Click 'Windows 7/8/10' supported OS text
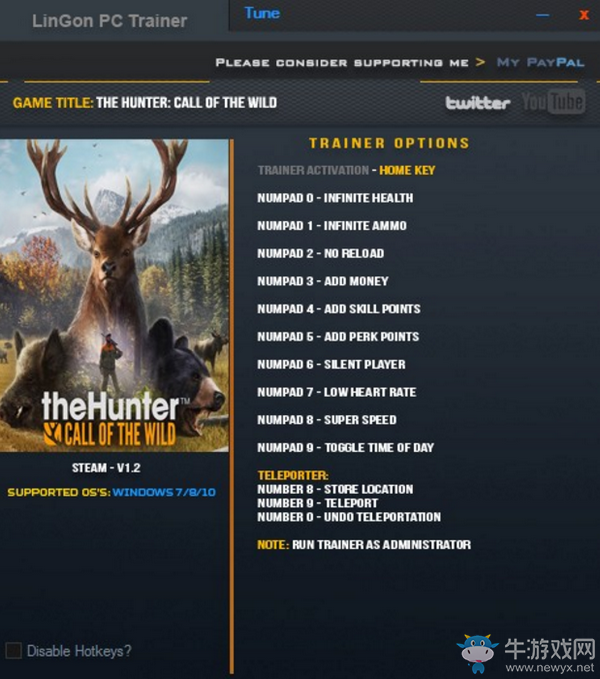 (164, 492)
